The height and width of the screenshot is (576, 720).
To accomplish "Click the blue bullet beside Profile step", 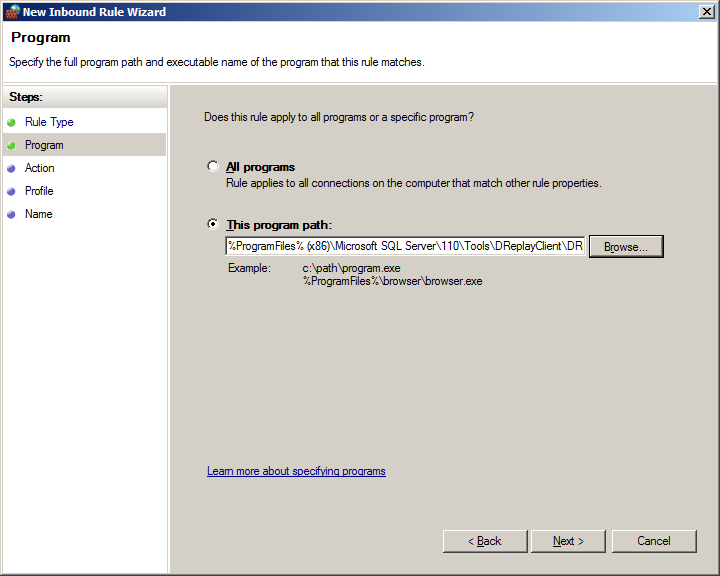I will 11,192.
